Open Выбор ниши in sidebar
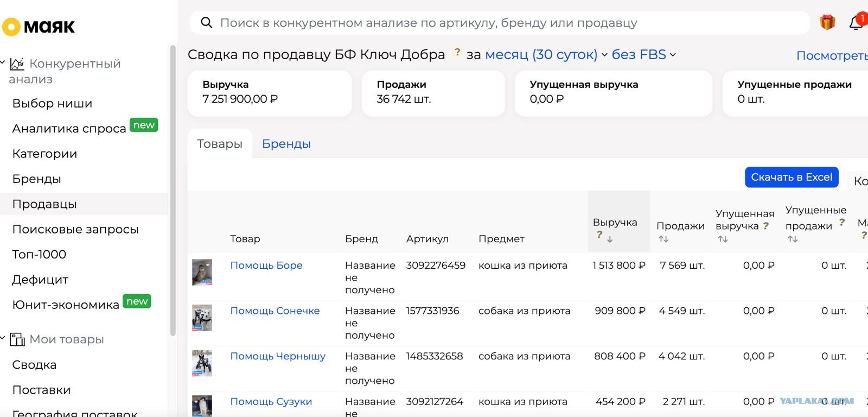 (52, 103)
